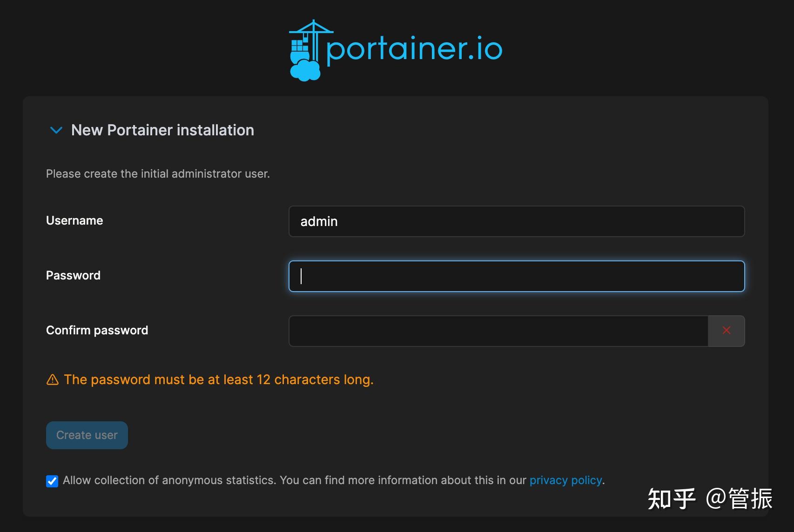Click 'Please create the initial administrator user.' text
Viewport: 794px width, 532px height.
(158, 174)
